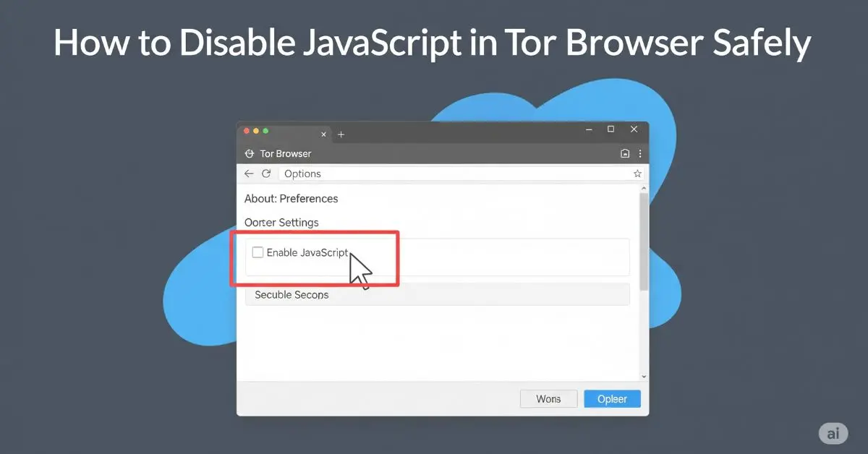Select the Secuble Secops row
This screenshot has height=454, width=868.
click(x=438, y=295)
